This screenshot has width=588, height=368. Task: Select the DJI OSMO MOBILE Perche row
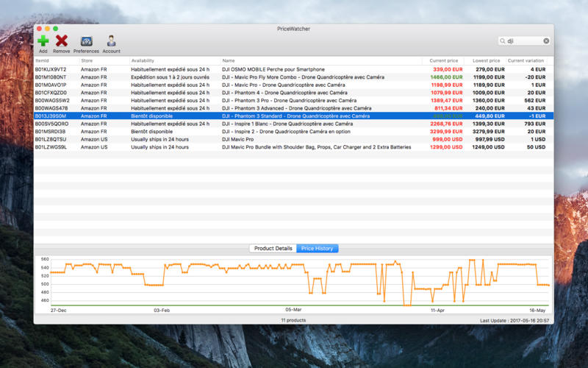pos(293,69)
